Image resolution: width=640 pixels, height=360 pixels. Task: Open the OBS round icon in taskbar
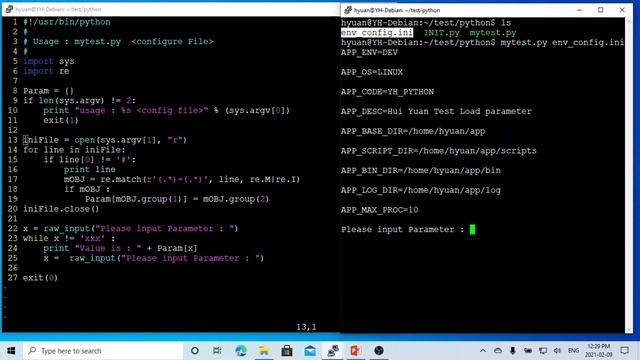[x=379, y=351]
